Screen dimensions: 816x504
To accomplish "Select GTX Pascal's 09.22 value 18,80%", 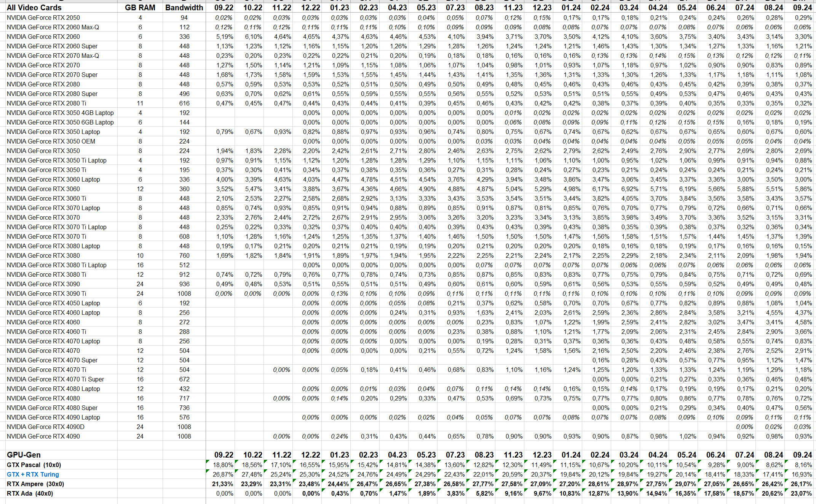I will pos(223,465).
